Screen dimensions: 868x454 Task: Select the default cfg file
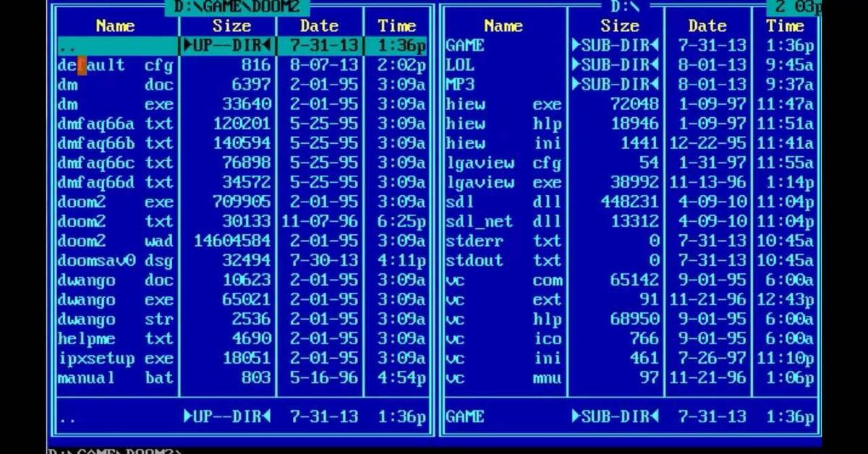tap(116, 65)
